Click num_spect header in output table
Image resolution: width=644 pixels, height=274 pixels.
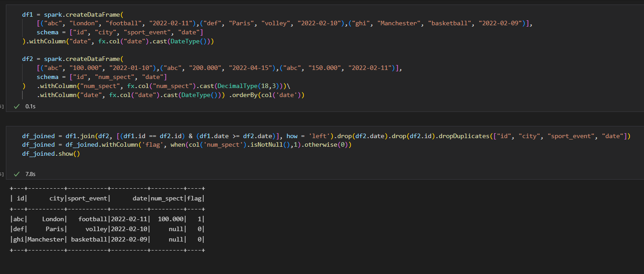167,199
